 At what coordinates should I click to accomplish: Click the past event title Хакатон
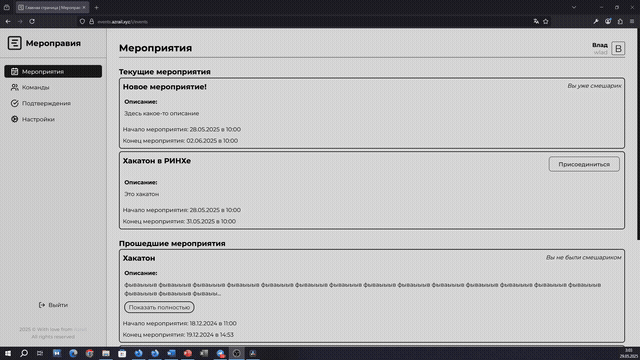click(139, 258)
